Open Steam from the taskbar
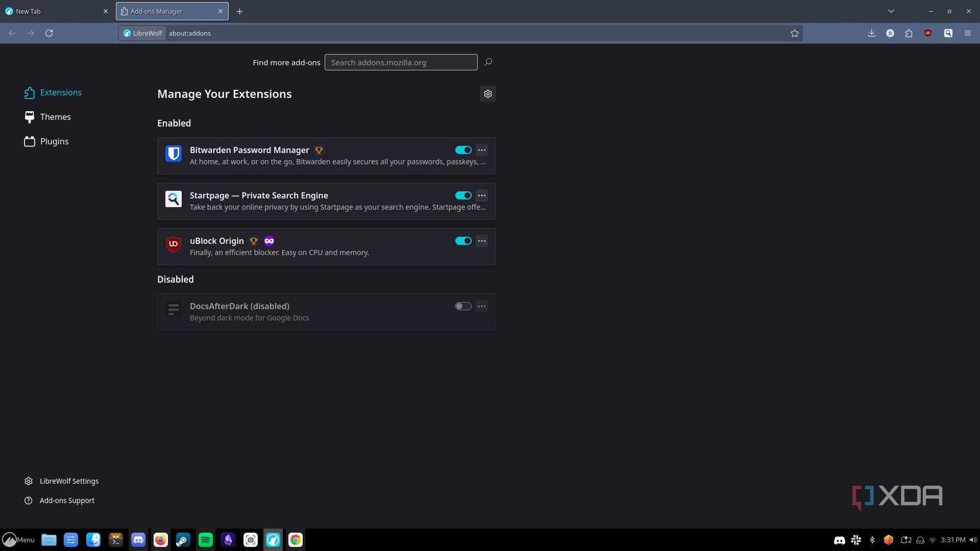This screenshot has width=980, height=551. pyautogui.click(x=183, y=540)
